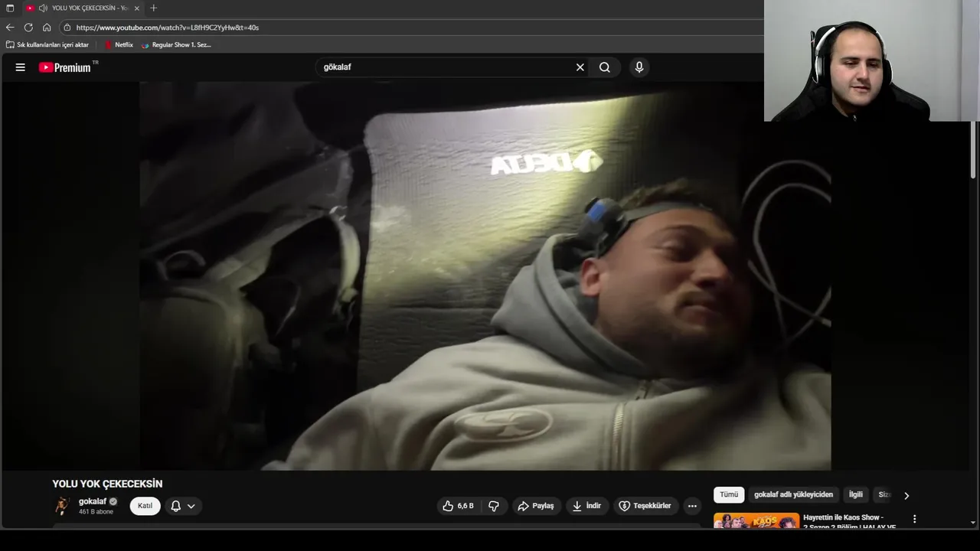The height and width of the screenshot is (551, 980).
Task: Close the YOLU YOK ÇEKECEKSİN tab
Action: coord(137,8)
